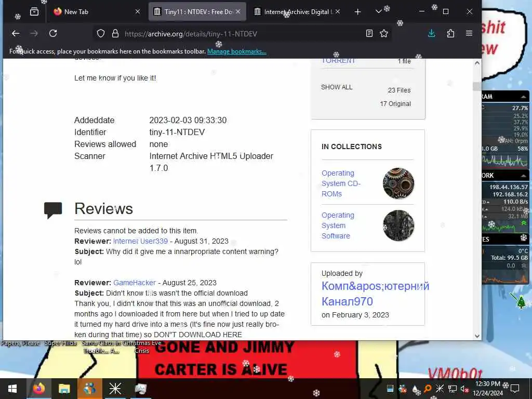Click the site security padlock icon
This screenshot has width=532, height=399.
(x=115, y=33)
